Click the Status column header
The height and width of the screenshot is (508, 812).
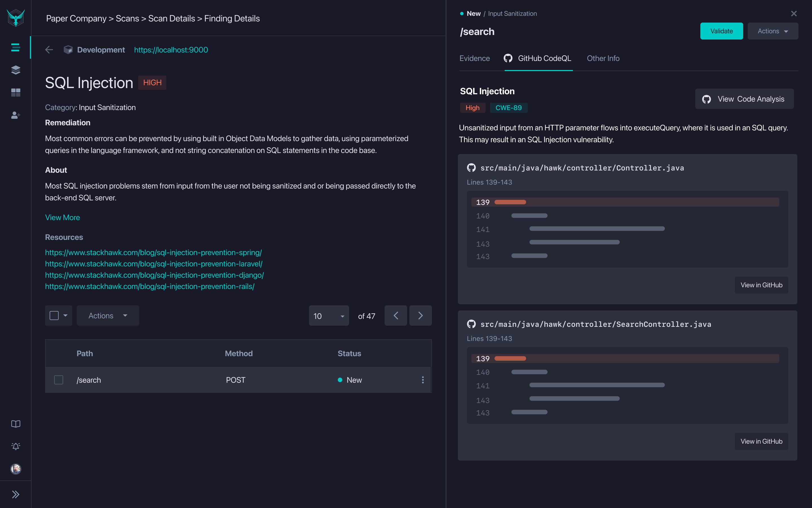pos(349,353)
